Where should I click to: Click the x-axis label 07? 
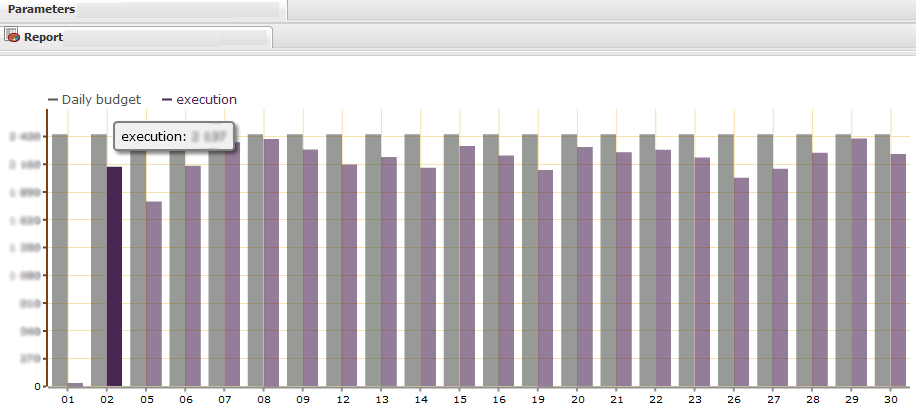tap(224, 400)
